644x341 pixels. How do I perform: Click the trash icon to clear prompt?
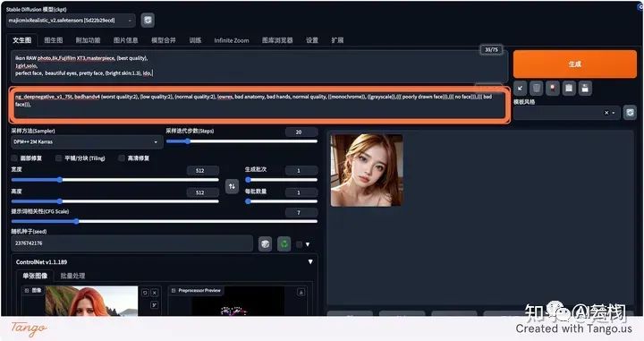(537, 88)
